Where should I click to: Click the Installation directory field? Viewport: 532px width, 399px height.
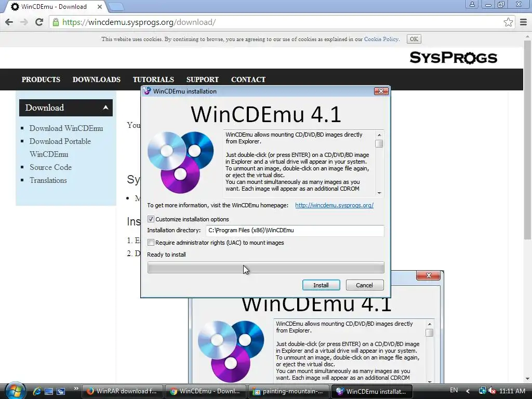[295, 230]
